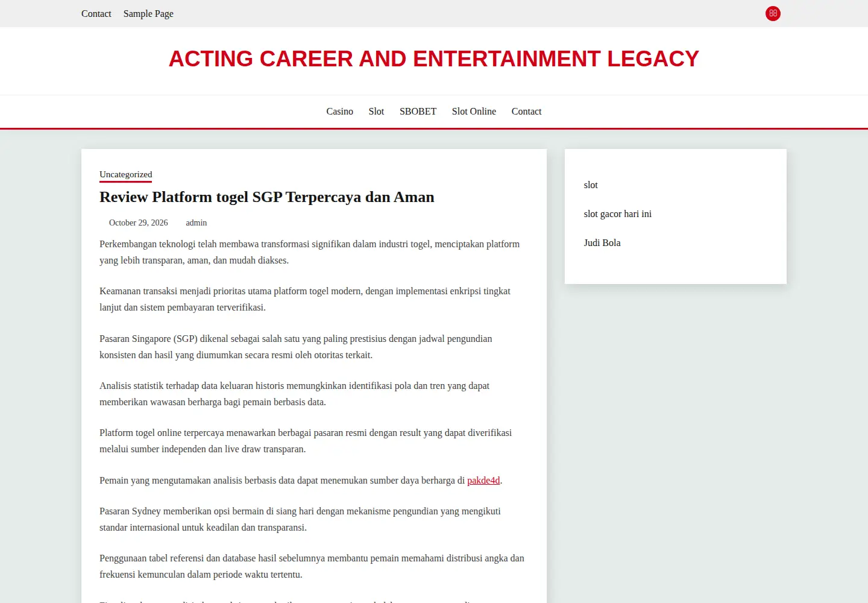This screenshot has width=868, height=603.
Task: View posts by author admin
Action: pyautogui.click(x=196, y=223)
